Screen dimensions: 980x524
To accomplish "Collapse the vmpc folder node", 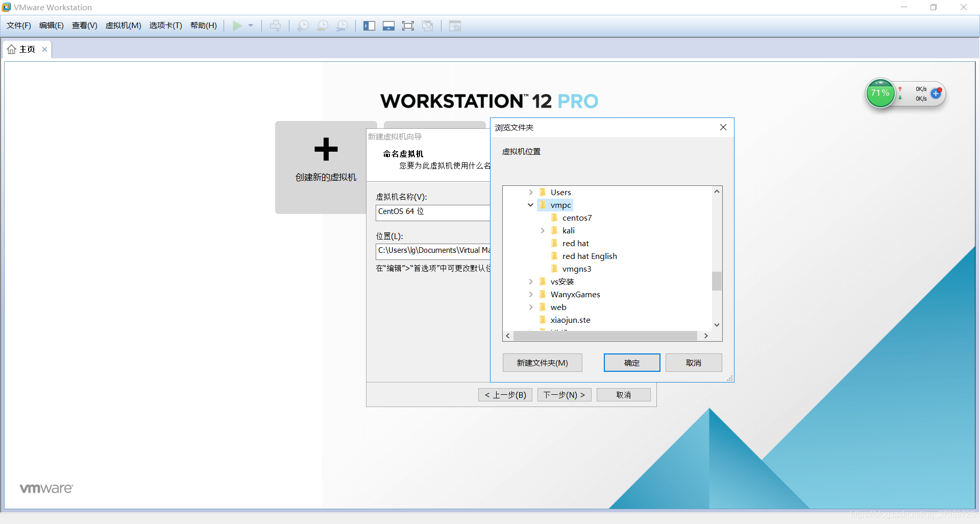I will point(531,205).
